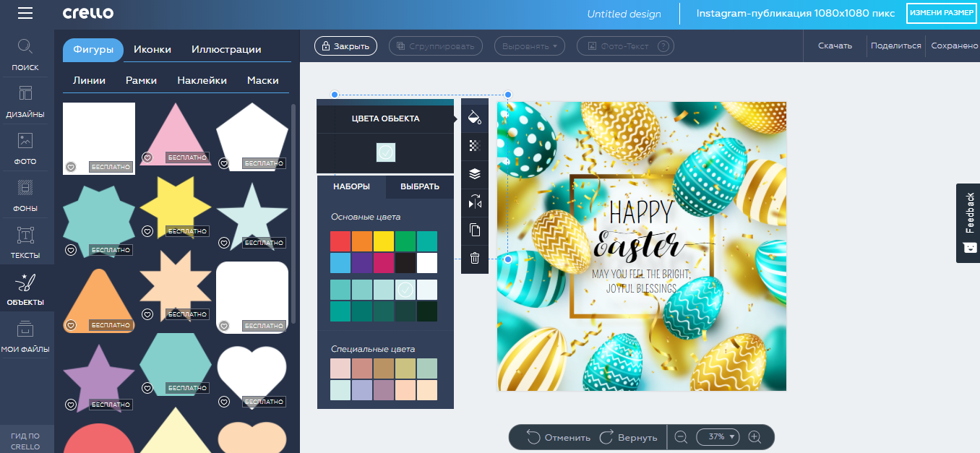Open the Мои файлы section
980x453 pixels.
(26, 336)
